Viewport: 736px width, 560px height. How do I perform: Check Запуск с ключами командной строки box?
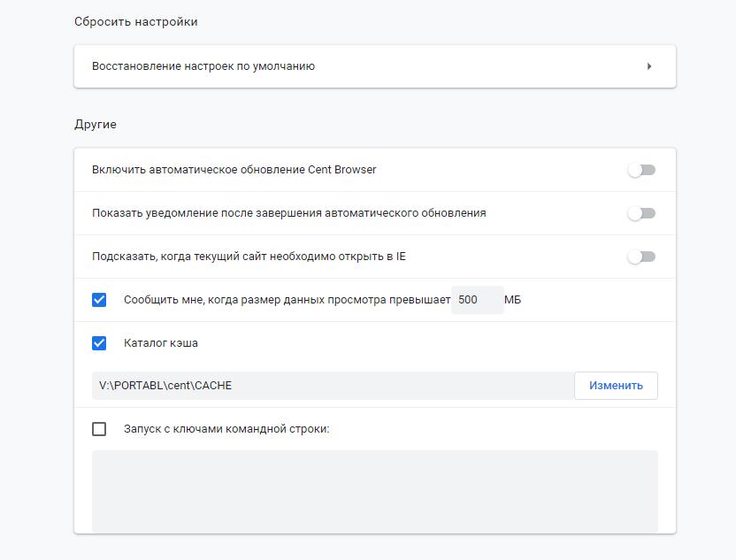[x=99, y=429]
